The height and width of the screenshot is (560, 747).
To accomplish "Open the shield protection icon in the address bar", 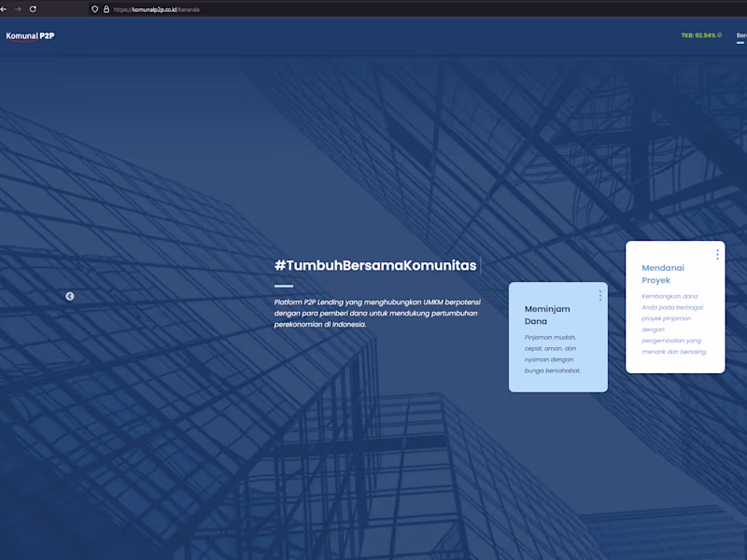I will (93, 11).
